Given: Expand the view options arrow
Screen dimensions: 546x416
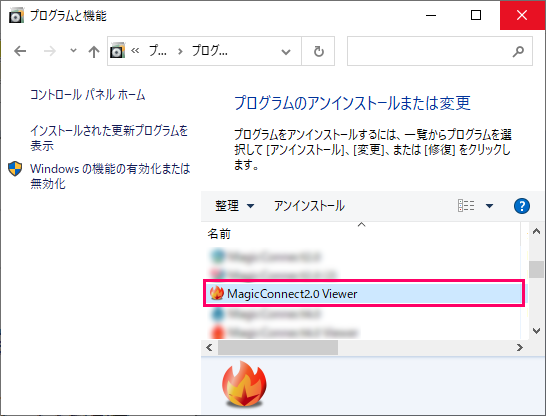Looking at the screenshot, I should [x=489, y=206].
